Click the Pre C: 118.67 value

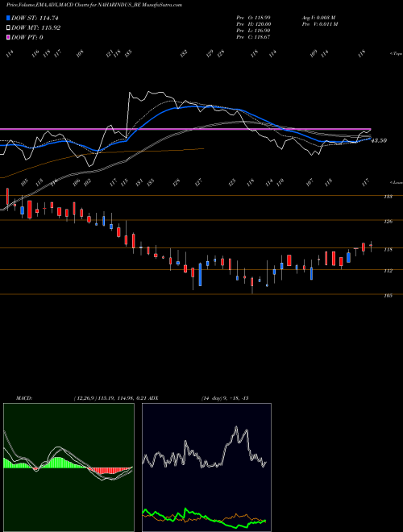[253, 37]
